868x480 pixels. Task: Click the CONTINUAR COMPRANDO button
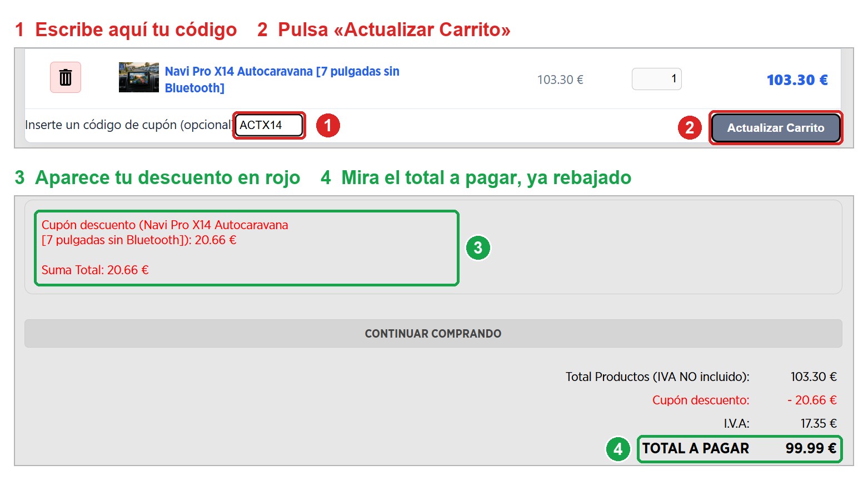click(433, 334)
